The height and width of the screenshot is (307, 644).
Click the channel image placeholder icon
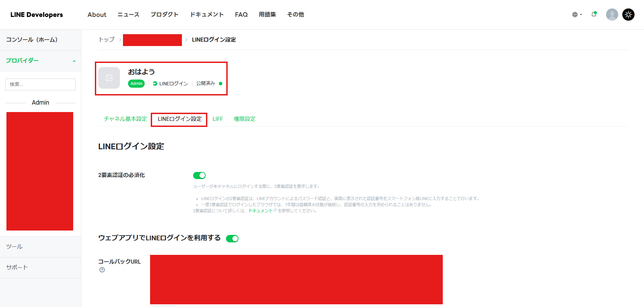[109, 78]
